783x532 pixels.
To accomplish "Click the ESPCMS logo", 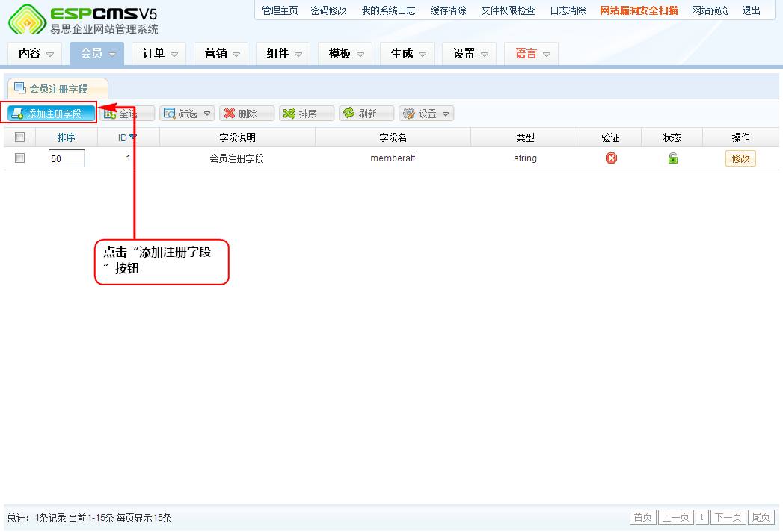I will (82, 20).
